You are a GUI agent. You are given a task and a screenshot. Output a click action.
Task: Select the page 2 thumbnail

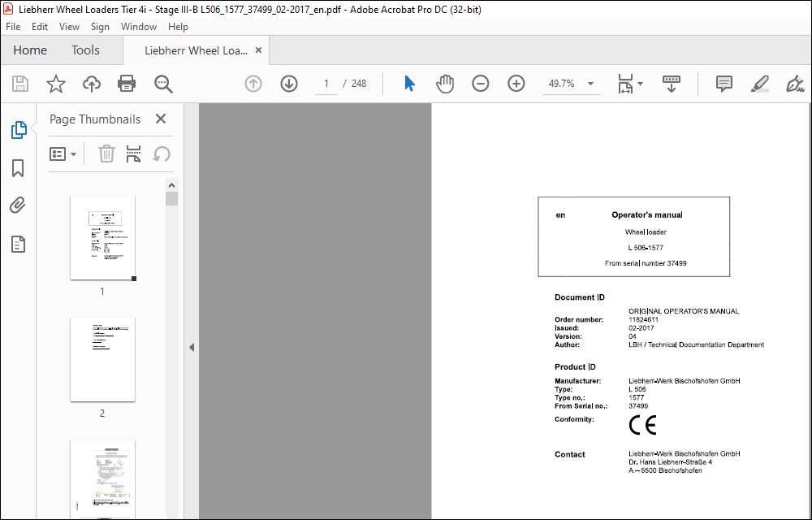pyautogui.click(x=102, y=359)
